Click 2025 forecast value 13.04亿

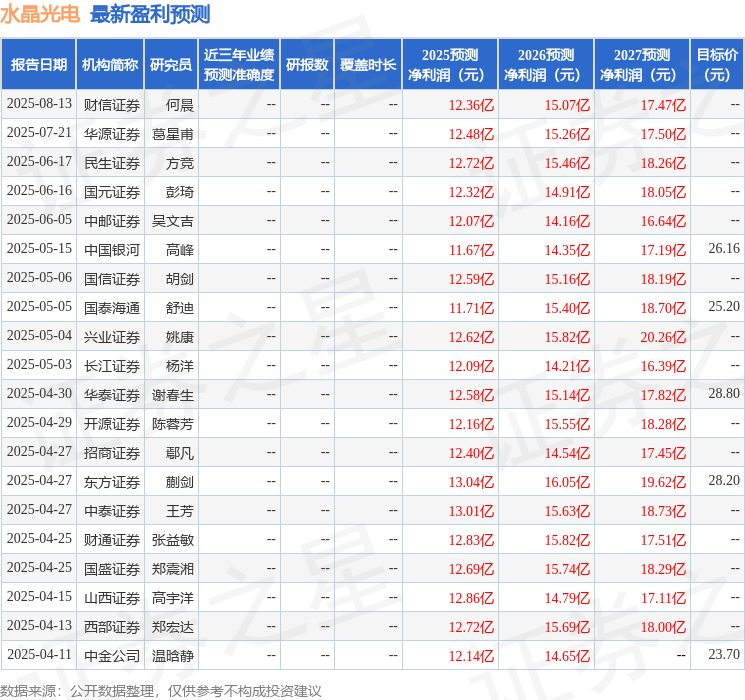point(471,482)
